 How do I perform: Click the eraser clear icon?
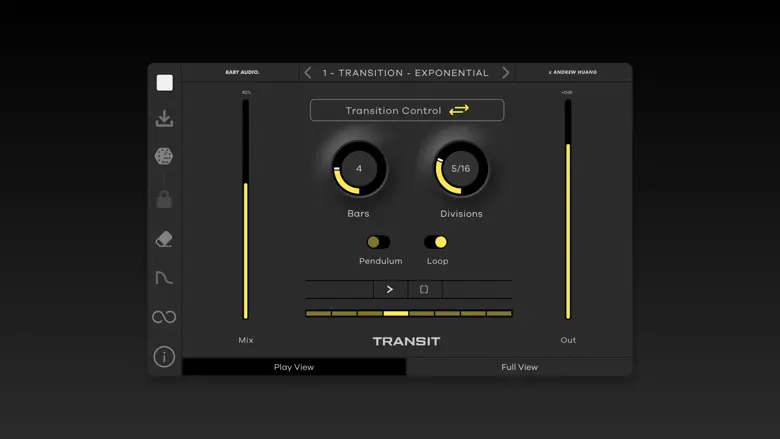(x=164, y=239)
